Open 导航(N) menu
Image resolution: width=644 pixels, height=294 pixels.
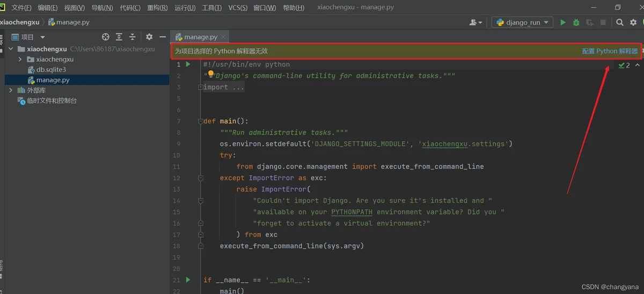pyautogui.click(x=102, y=8)
